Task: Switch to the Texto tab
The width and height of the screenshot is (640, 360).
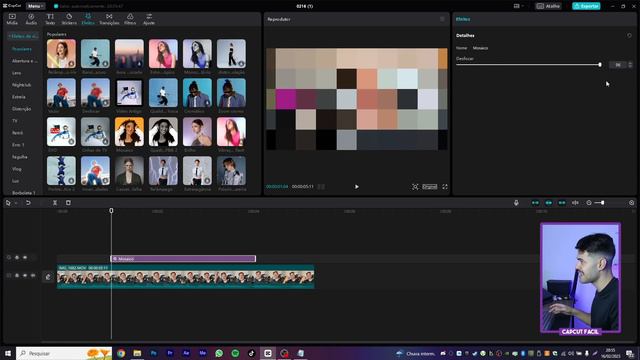Action: 50,19
